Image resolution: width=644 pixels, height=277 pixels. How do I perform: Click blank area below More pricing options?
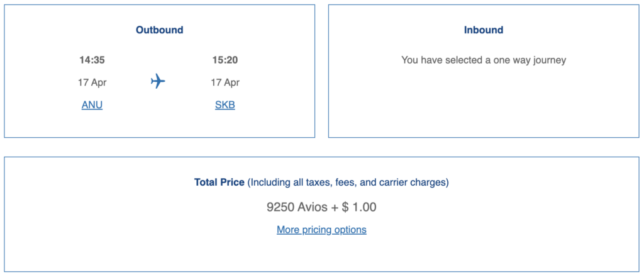coord(321,255)
